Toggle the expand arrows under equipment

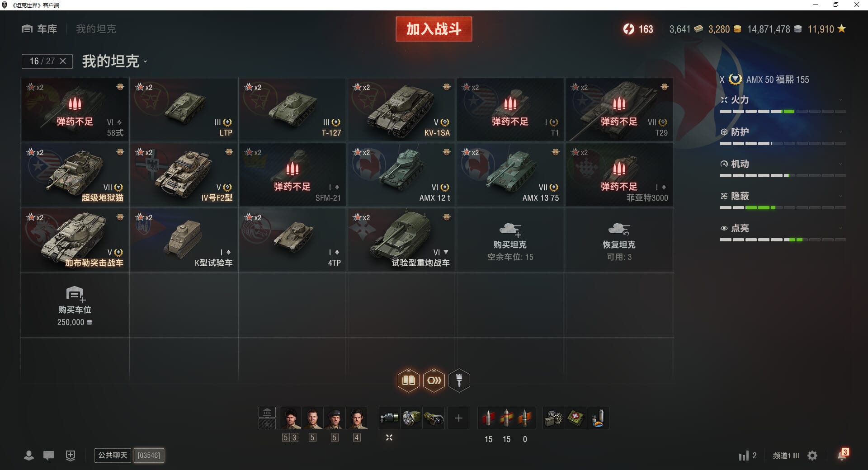389,437
